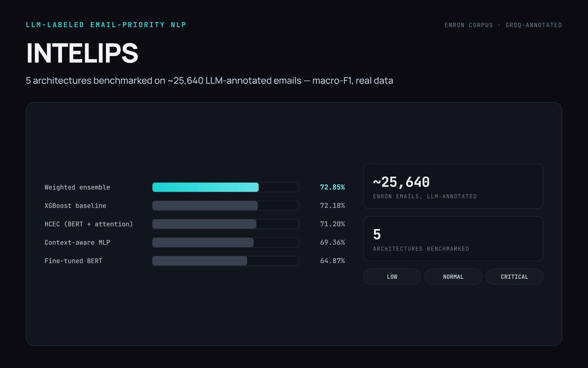
Task: Click the ~25,640 stat number
Action: (x=401, y=182)
